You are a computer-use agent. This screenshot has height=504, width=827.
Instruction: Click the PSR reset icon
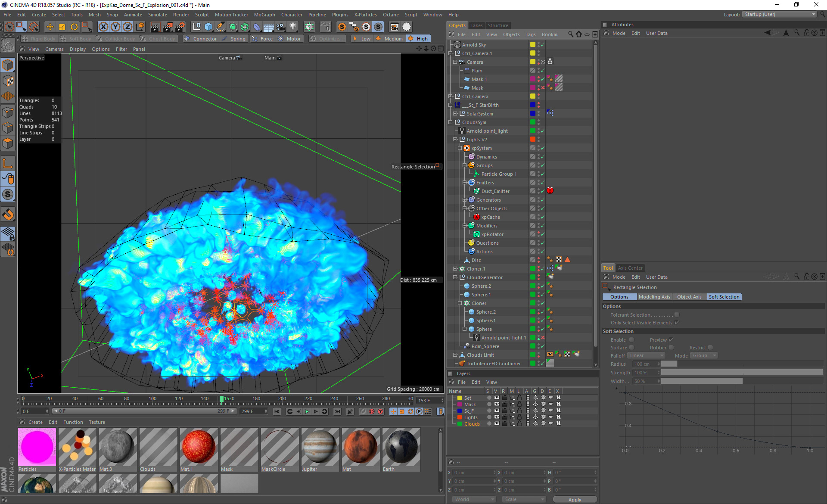click(x=326, y=27)
